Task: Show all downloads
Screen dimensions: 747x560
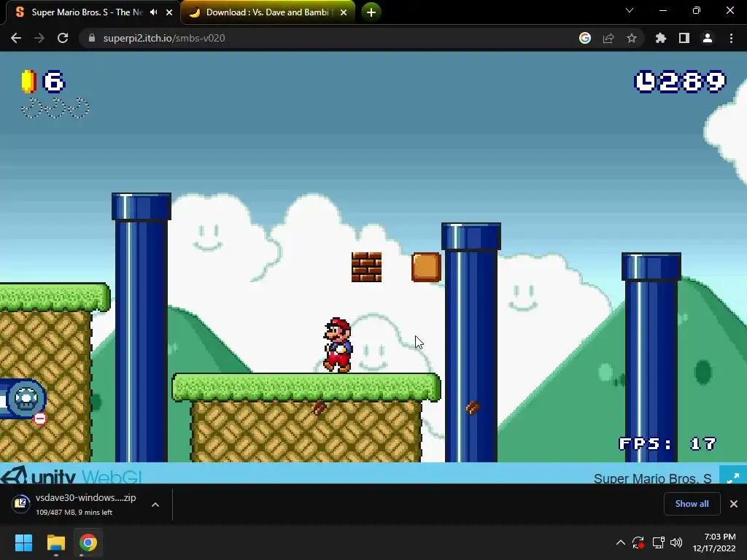Action: coord(692,504)
